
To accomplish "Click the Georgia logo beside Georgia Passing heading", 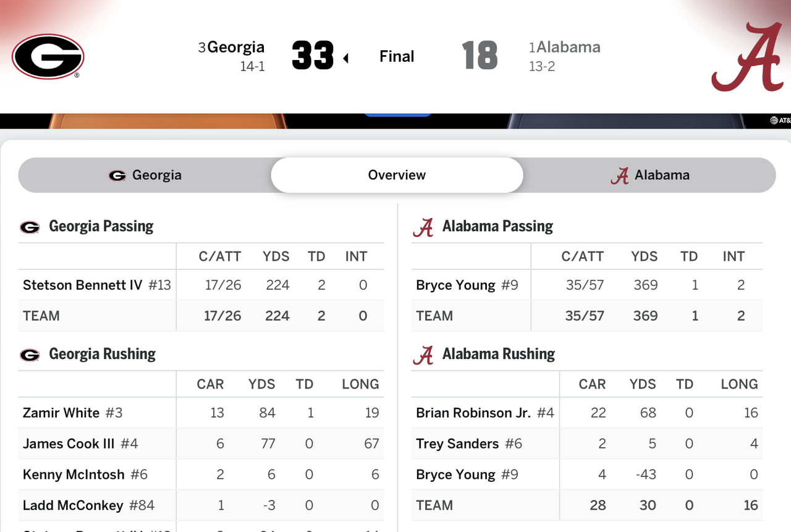I will [x=30, y=227].
